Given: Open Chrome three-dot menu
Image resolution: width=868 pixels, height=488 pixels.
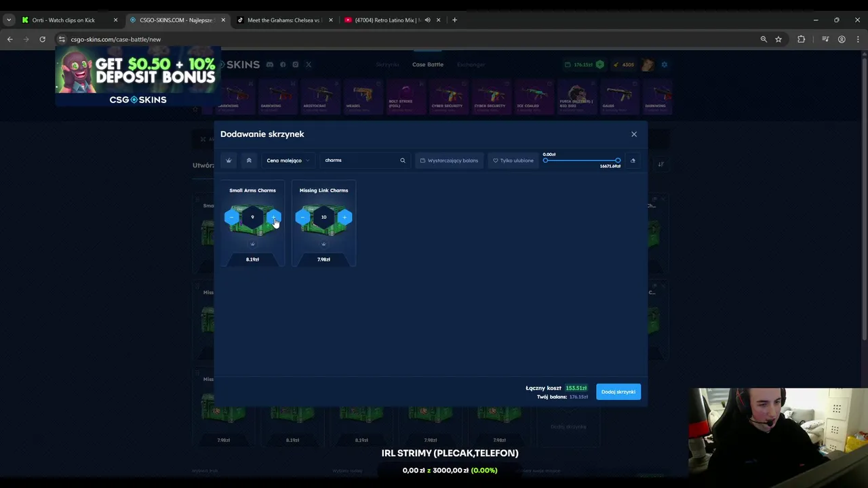Looking at the screenshot, I should pyautogui.click(x=858, y=39).
